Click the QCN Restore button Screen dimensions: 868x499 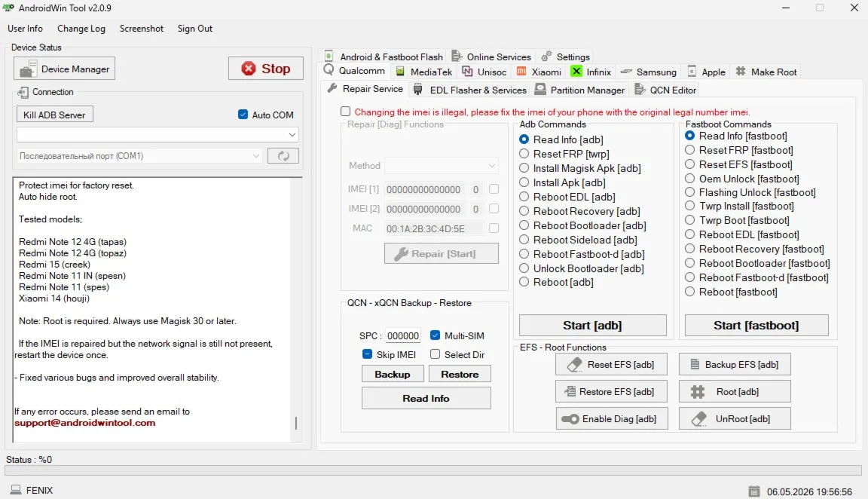click(460, 375)
